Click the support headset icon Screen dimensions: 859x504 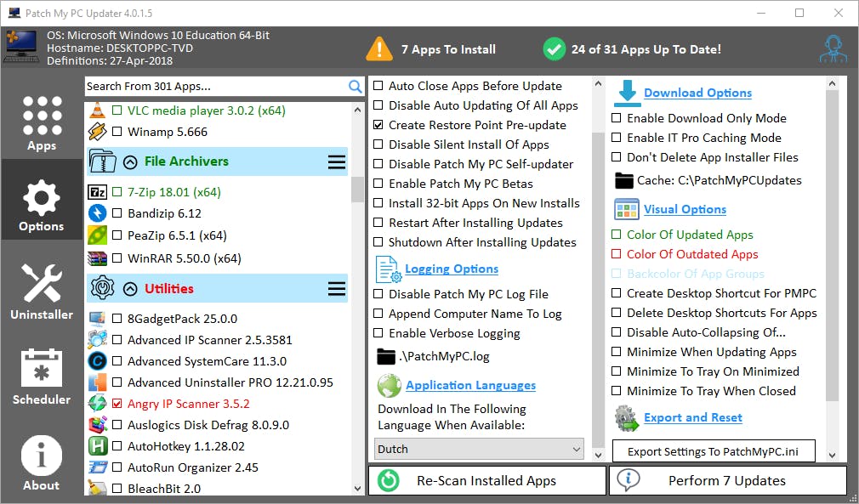click(833, 48)
